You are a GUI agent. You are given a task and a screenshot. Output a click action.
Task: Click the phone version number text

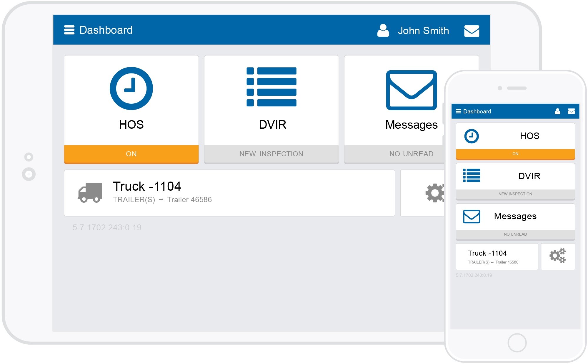point(474,275)
